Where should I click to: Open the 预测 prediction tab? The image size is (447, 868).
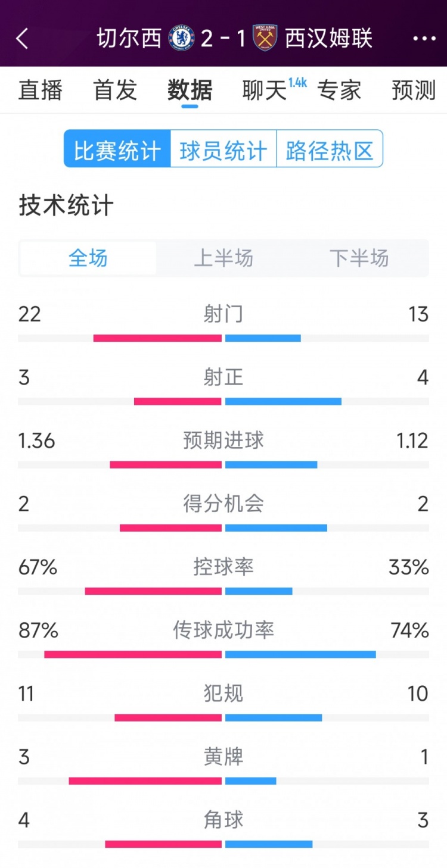414,90
